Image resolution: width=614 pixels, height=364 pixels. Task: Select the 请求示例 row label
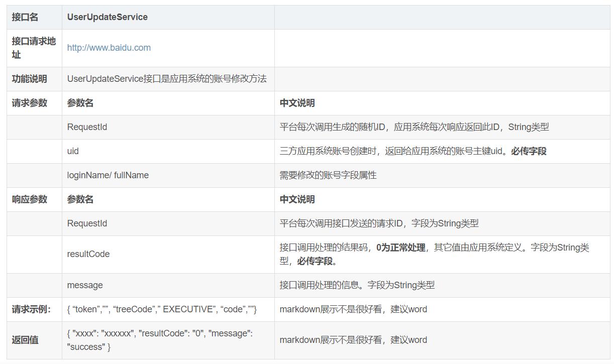[x=31, y=309]
